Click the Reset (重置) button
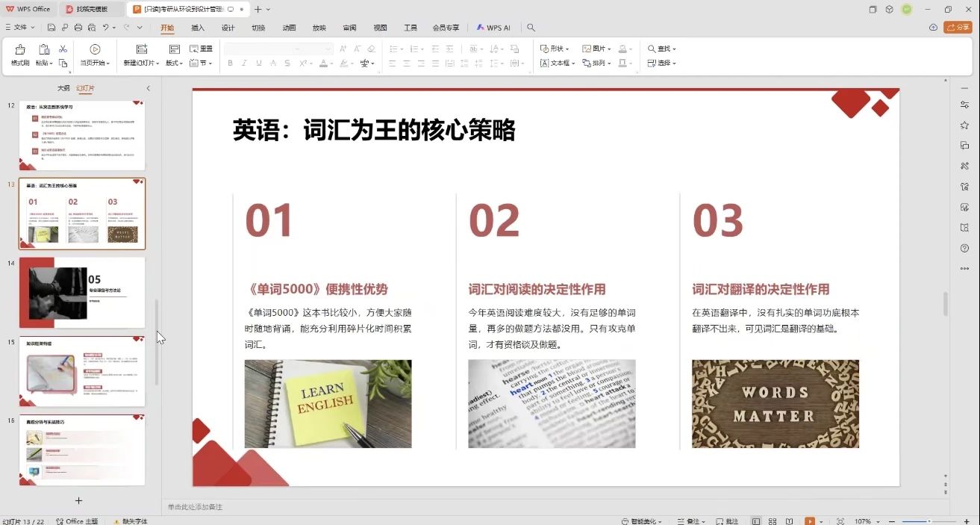 (202, 49)
